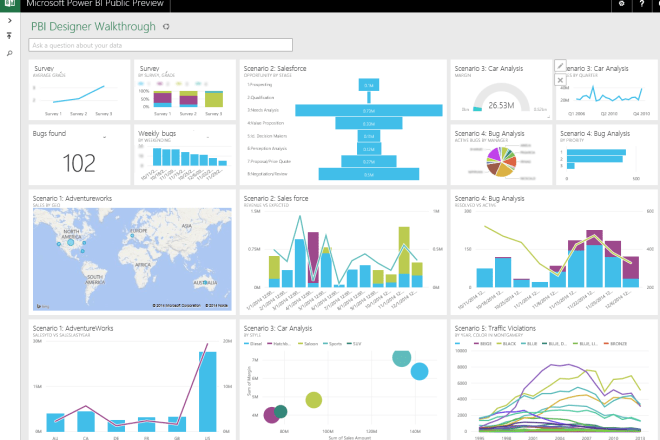Open the Bugs found 102 card tile
The image size is (660, 440).
(x=79, y=155)
